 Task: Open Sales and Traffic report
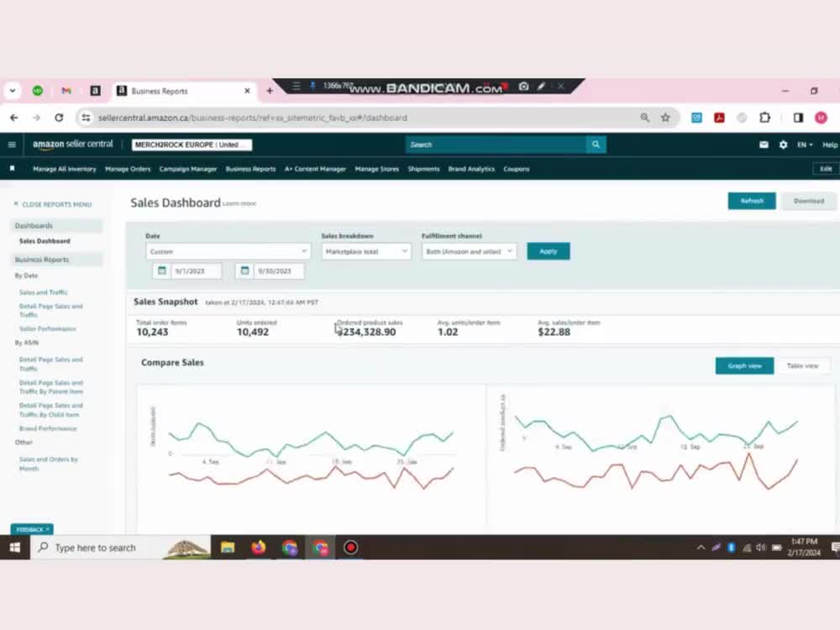44,292
